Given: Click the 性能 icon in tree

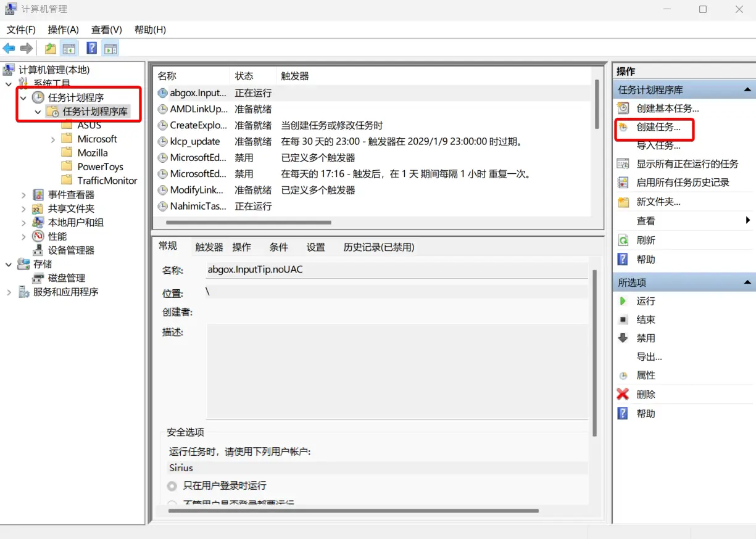Looking at the screenshot, I should (38, 236).
